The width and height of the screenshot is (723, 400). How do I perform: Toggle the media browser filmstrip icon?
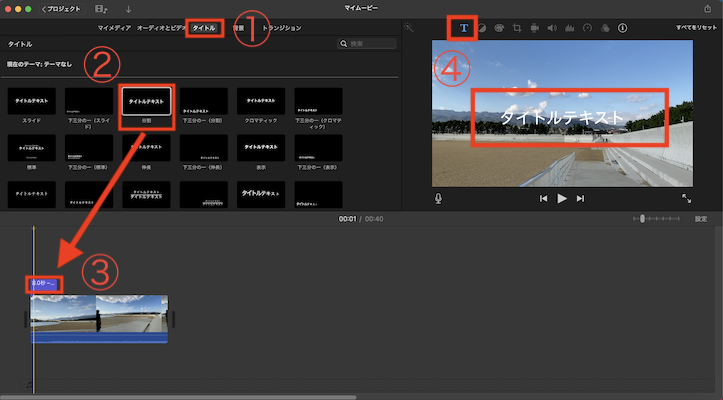click(101, 9)
